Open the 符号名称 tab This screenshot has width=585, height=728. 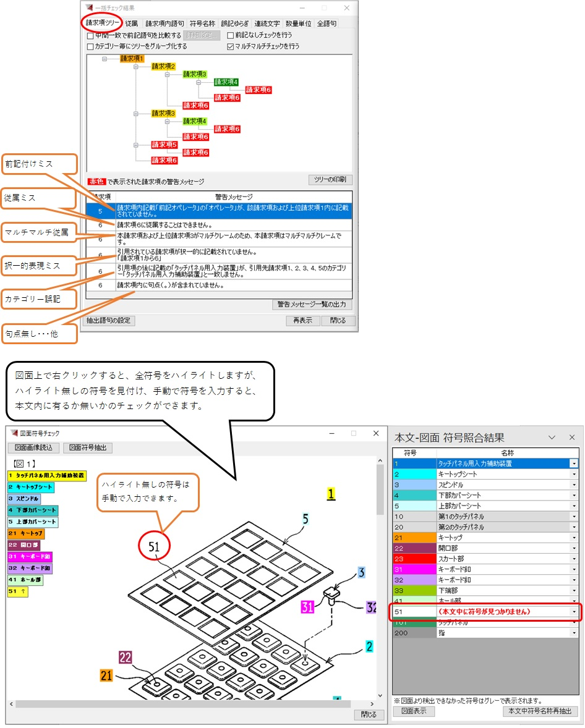tap(202, 23)
